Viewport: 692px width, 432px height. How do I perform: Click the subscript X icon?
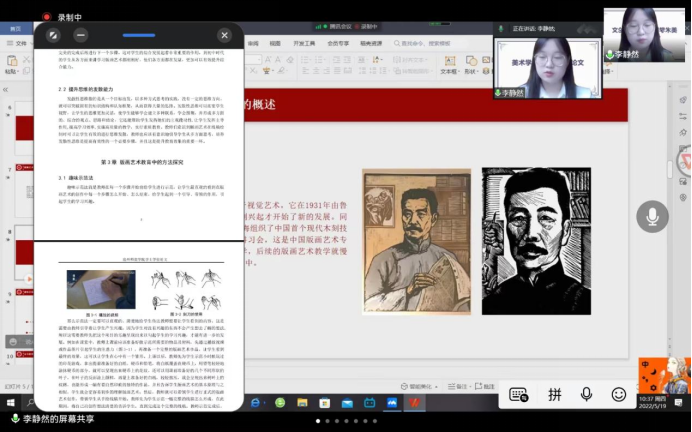point(253,71)
